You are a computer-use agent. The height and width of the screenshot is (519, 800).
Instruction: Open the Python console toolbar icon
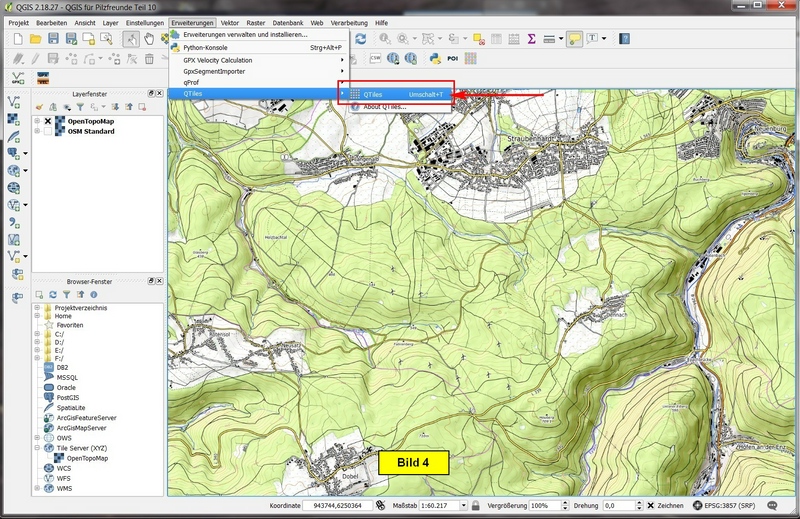[x=435, y=58]
